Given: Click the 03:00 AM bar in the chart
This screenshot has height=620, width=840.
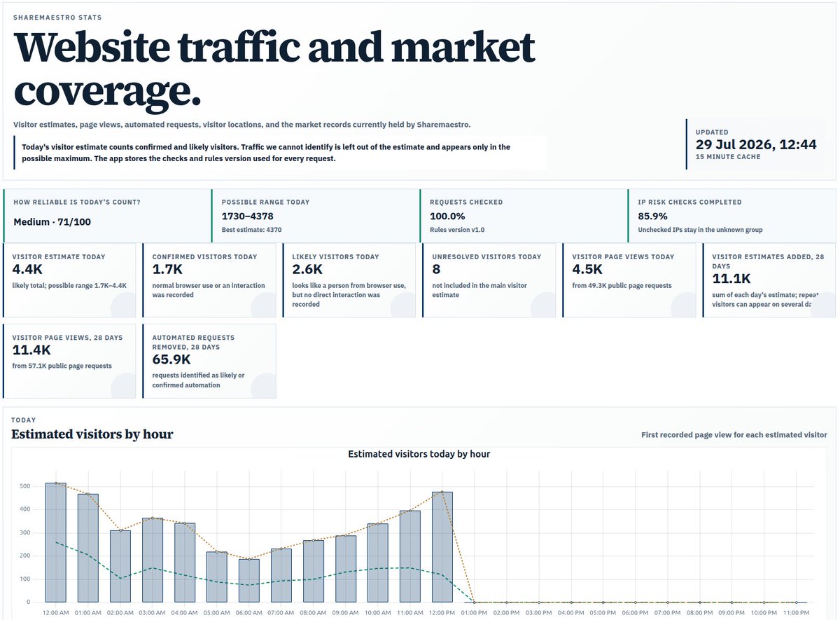Looking at the screenshot, I should [x=153, y=560].
